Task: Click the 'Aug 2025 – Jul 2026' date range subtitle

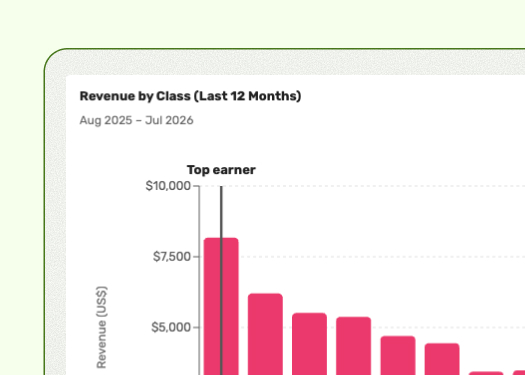Action: click(x=136, y=120)
